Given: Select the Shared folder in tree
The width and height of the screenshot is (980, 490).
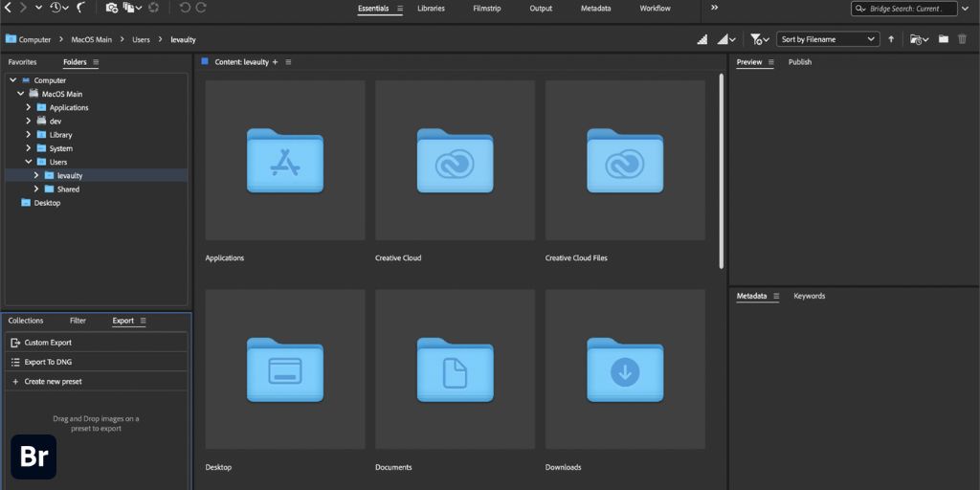Looking at the screenshot, I should click(x=68, y=189).
